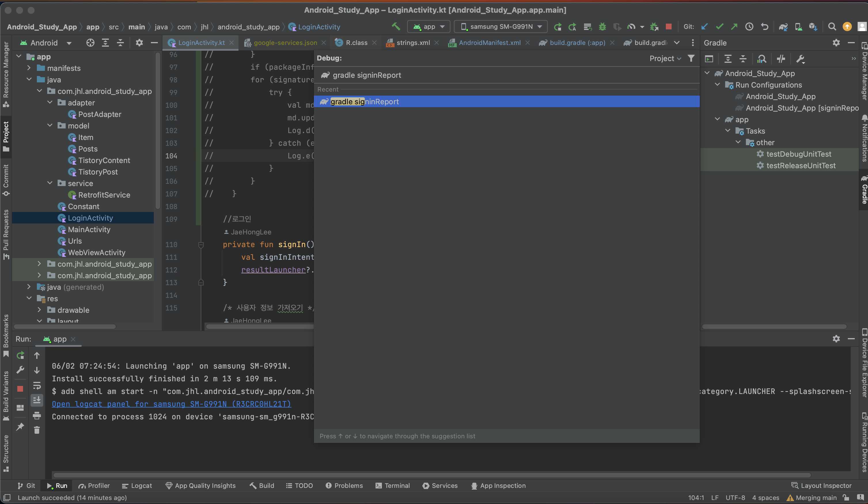This screenshot has height=504, width=868.
Task: Select testDebugUnitTest task in Gradle tree
Action: coord(798,154)
